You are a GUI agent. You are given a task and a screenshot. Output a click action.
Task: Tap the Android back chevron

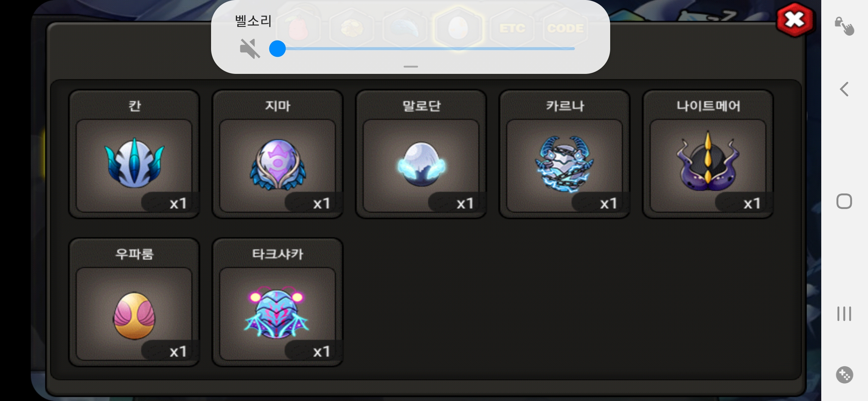point(844,89)
